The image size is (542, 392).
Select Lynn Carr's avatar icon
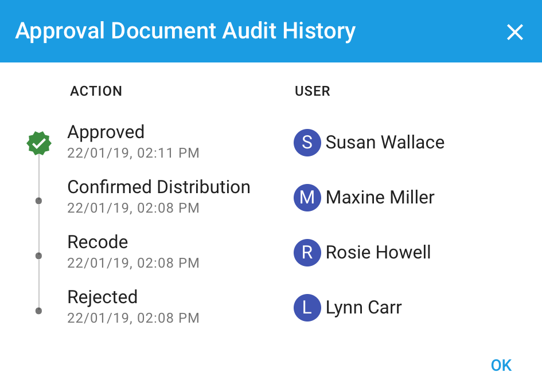pos(307,308)
